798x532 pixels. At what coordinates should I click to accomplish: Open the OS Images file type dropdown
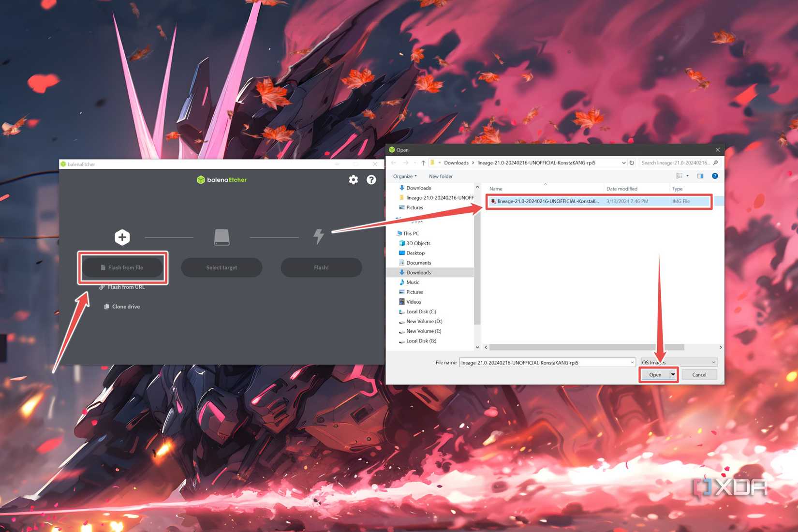tap(679, 363)
